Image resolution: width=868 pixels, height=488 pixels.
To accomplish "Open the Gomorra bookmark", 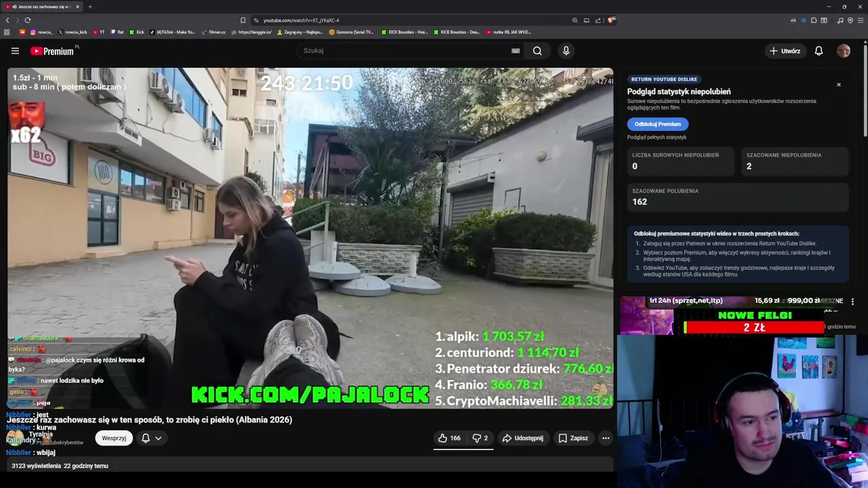I will [351, 32].
